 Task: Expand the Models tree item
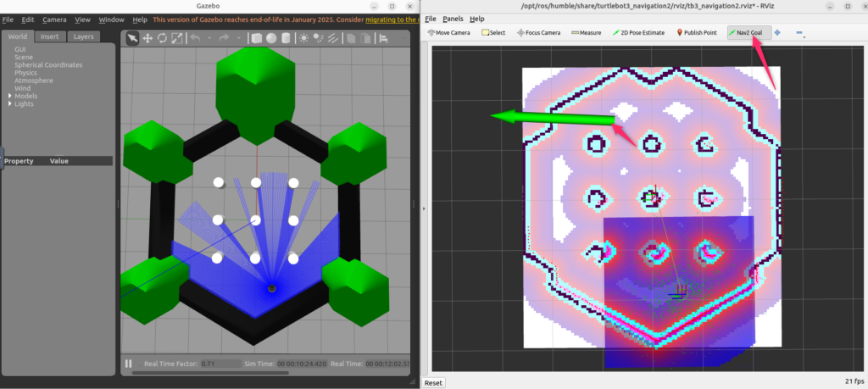pos(10,96)
